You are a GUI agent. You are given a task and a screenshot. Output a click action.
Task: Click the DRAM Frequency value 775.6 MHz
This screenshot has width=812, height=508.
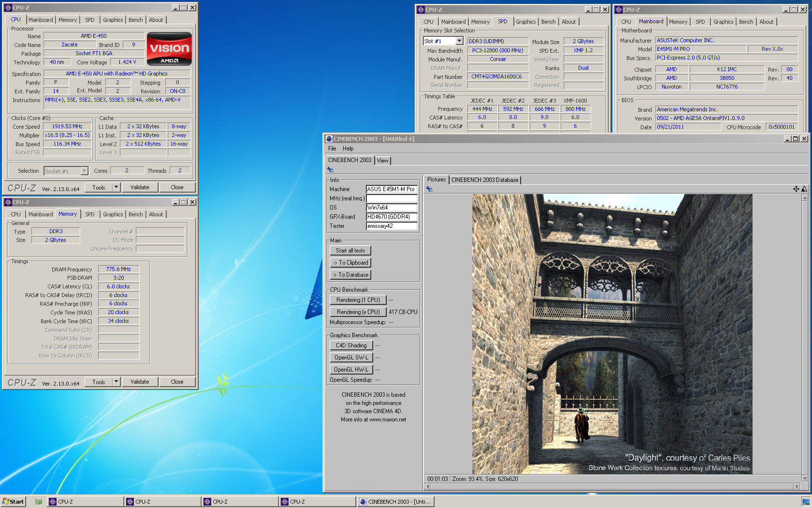coord(118,269)
